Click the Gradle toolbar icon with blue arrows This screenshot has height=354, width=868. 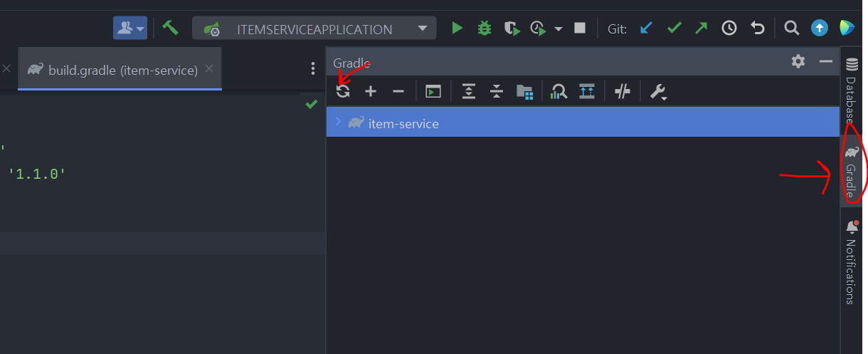pos(587,91)
